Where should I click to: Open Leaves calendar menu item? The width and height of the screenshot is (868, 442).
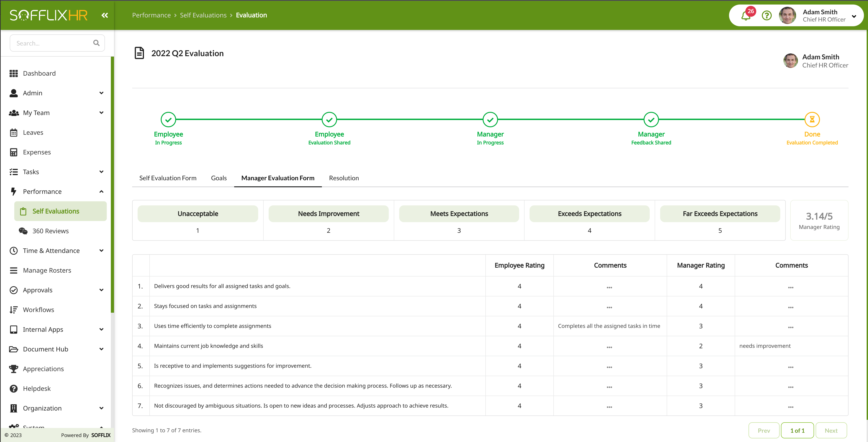click(x=33, y=132)
